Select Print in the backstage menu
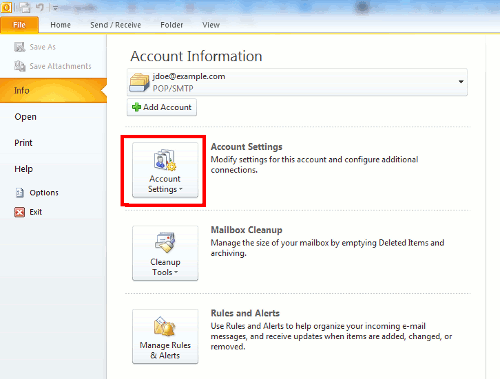 coord(23,143)
